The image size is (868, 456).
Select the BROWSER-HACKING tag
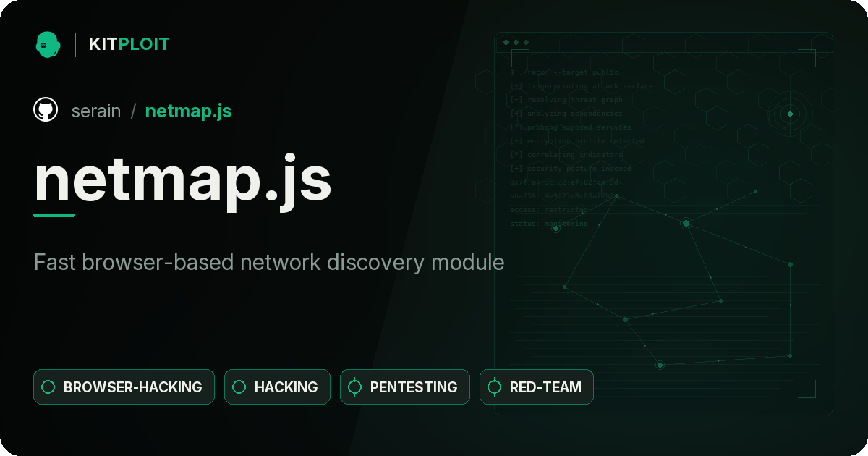coord(124,387)
